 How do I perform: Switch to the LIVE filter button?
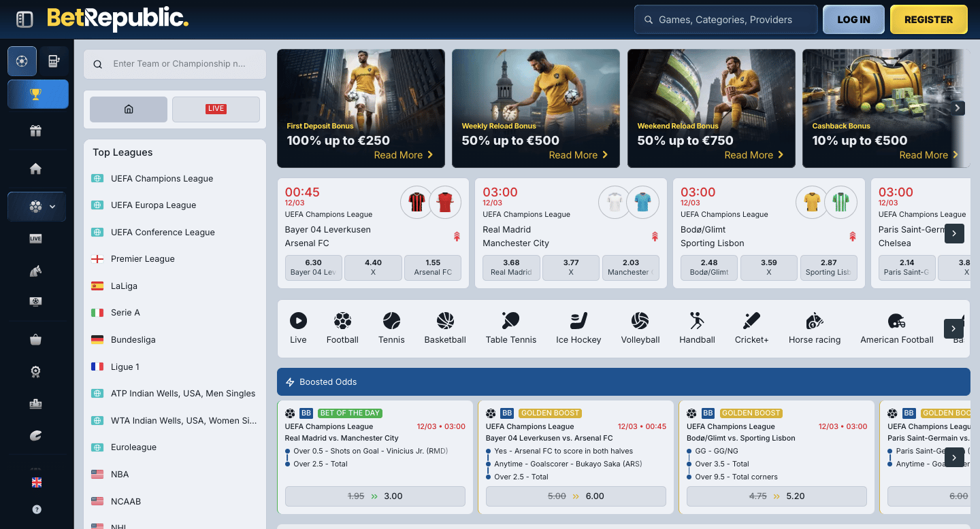tap(216, 109)
